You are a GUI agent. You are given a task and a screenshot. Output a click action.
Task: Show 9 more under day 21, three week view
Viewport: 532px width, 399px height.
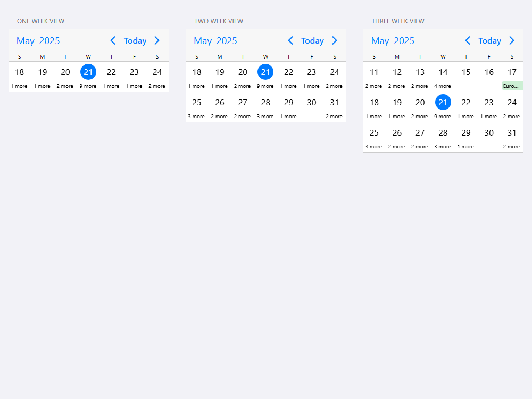[443, 117]
